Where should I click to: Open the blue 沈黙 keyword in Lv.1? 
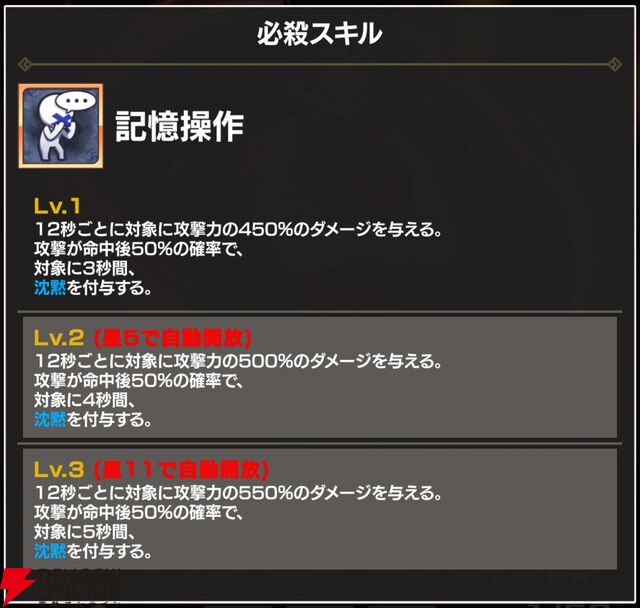pos(50,288)
